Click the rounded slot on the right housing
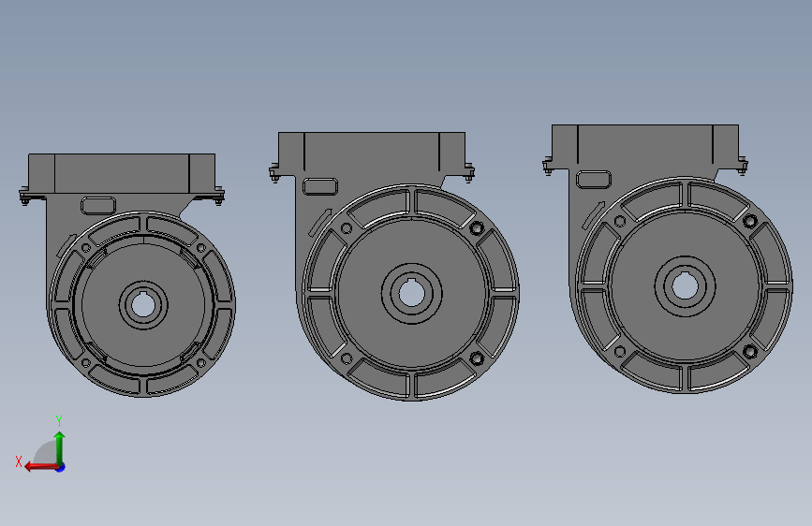This screenshot has width=812, height=526. tap(594, 179)
